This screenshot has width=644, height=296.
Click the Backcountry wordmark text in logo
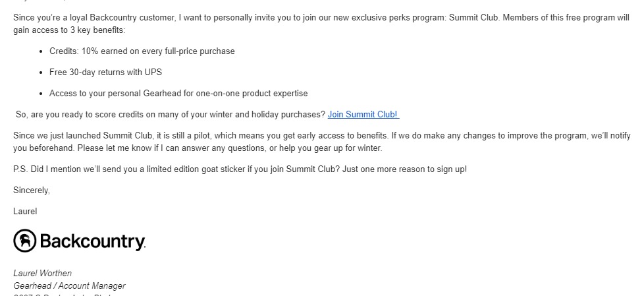coord(93,241)
